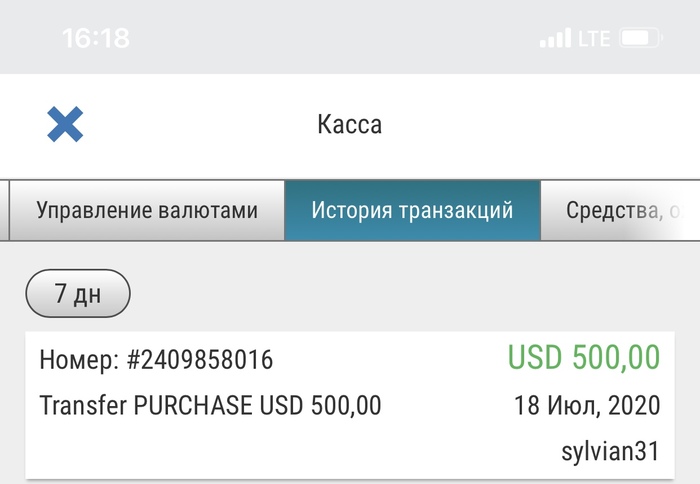The height and width of the screenshot is (484, 700).
Task: Tap the battery icon in status bar
Action: 641,38
